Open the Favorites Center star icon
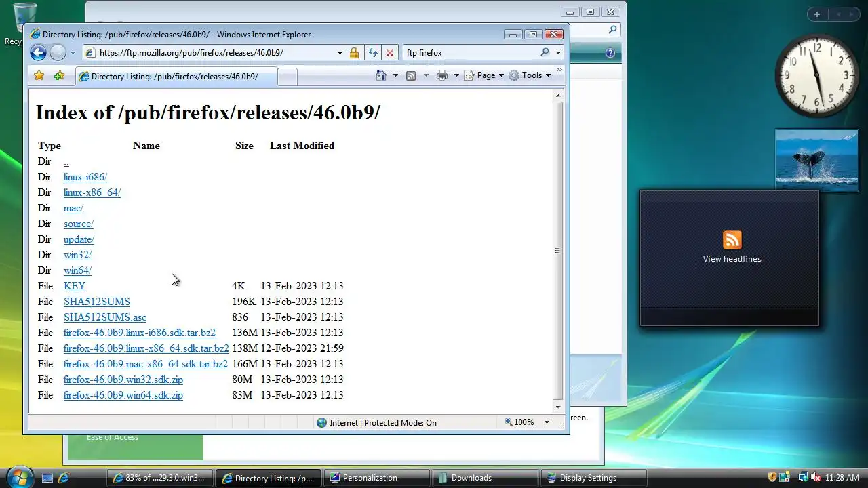868x488 pixels. (x=39, y=75)
